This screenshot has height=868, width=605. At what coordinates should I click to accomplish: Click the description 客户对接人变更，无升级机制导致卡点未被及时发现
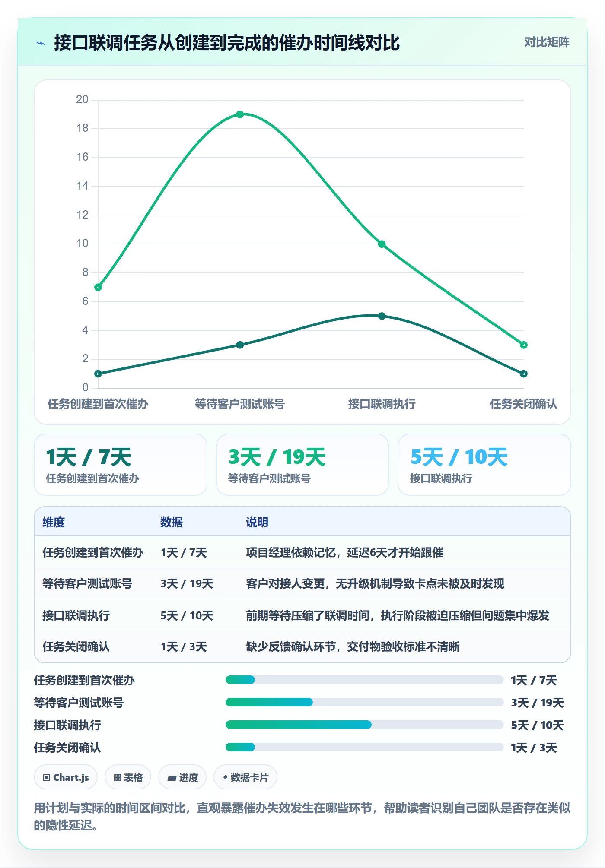tap(375, 583)
